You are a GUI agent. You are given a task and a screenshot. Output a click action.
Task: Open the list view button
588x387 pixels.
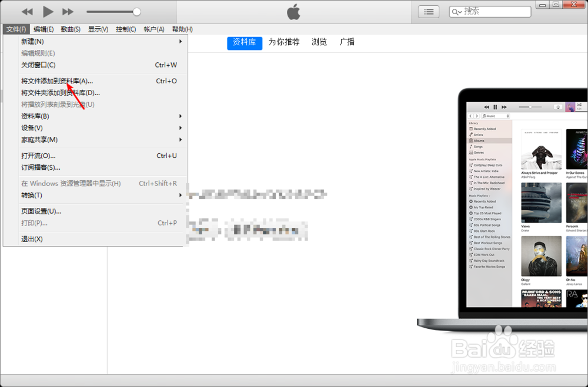429,12
